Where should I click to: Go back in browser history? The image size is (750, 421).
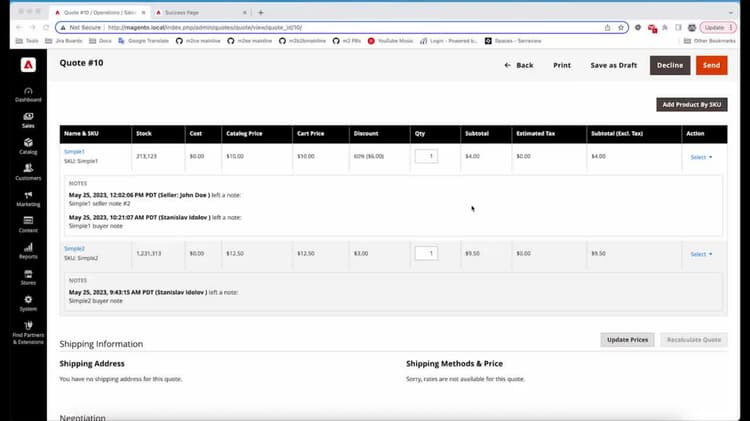tap(19, 27)
